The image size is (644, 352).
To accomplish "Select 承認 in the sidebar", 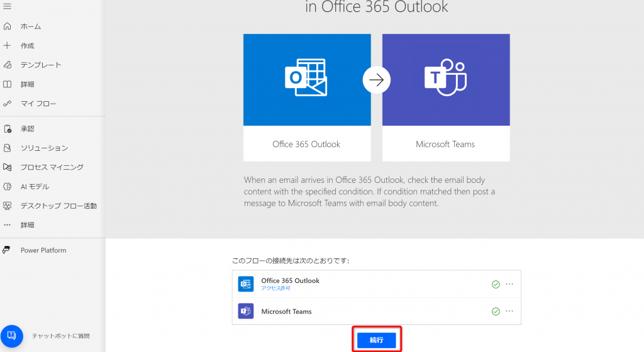I will [28, 129].
